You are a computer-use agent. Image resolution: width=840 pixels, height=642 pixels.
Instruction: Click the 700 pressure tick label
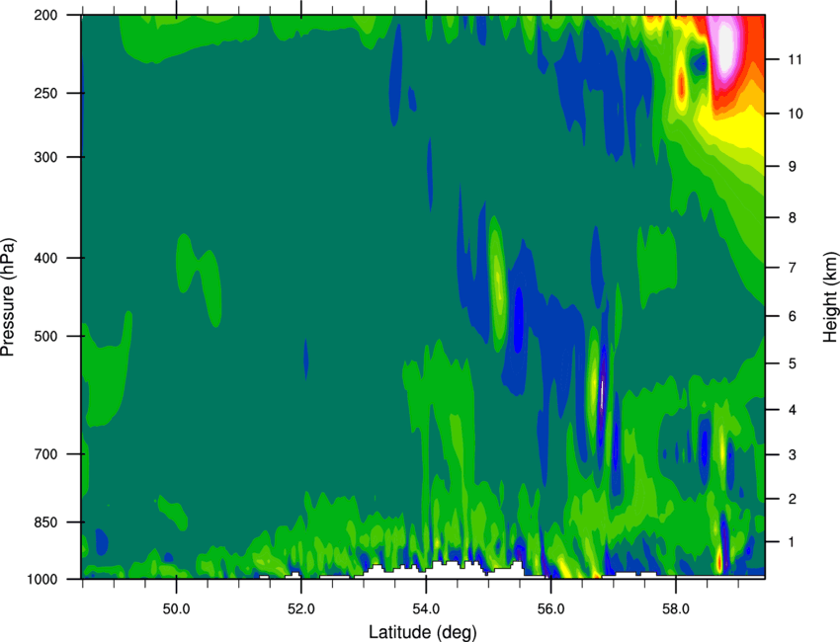[x=46, y=454]
